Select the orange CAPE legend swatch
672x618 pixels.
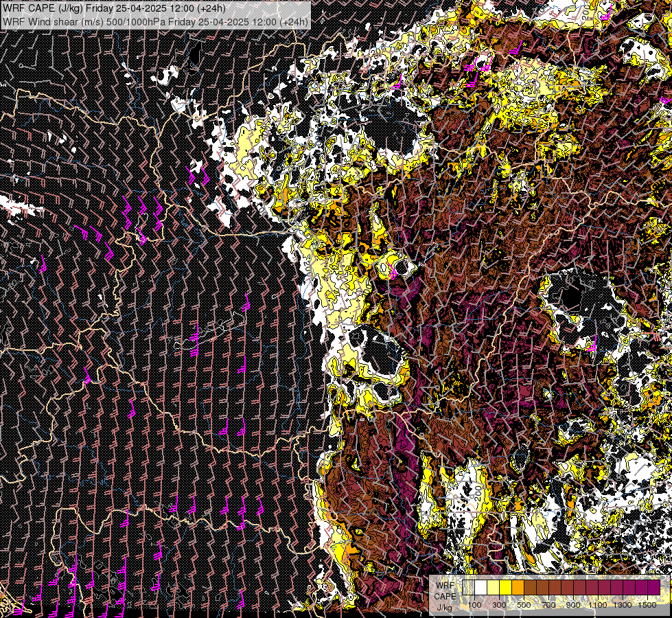pyautogui.click(x=518, y=587)
